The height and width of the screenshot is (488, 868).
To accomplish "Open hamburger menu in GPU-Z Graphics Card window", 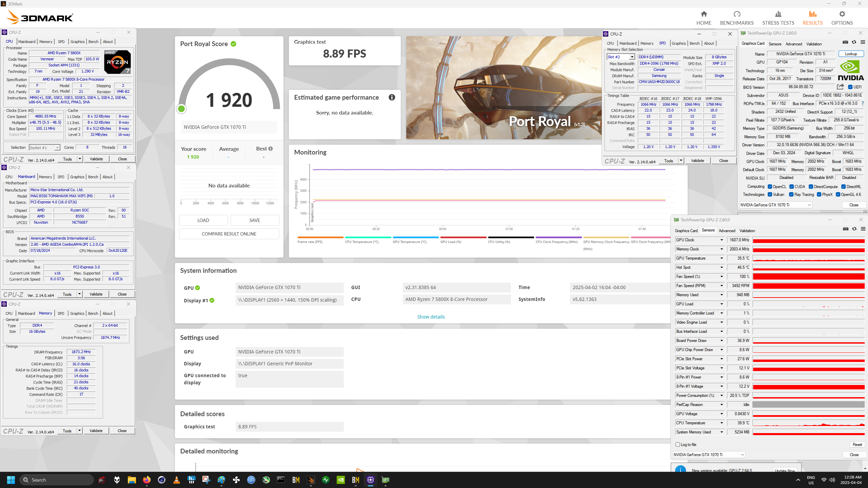I will [x=863, y=42].
